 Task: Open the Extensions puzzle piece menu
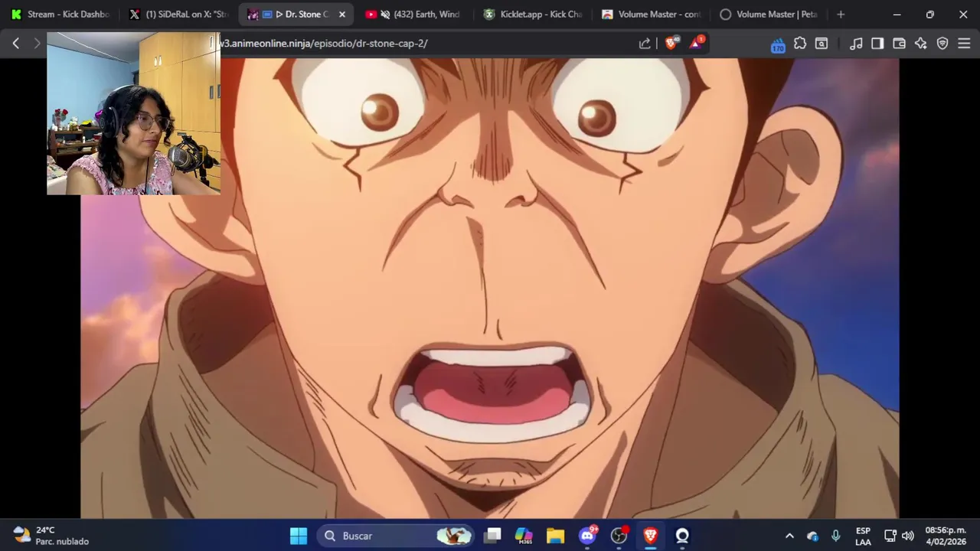point(800,44)
